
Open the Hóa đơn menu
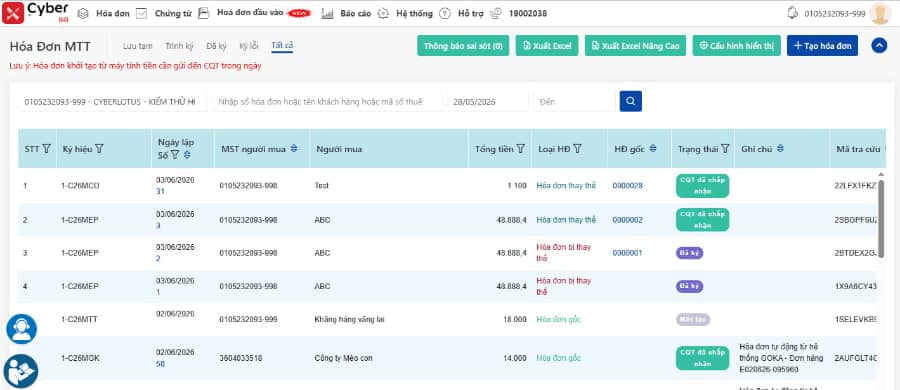click(112, 13)
